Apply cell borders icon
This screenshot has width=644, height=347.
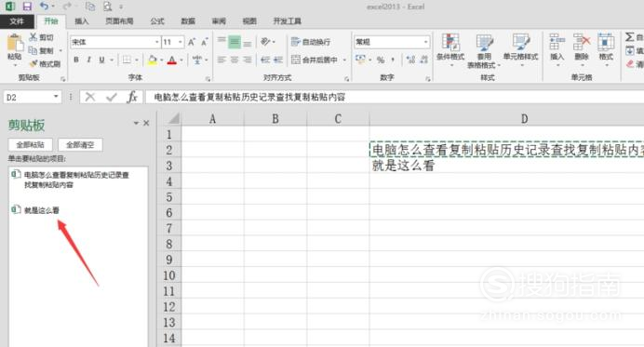(127, 60)
